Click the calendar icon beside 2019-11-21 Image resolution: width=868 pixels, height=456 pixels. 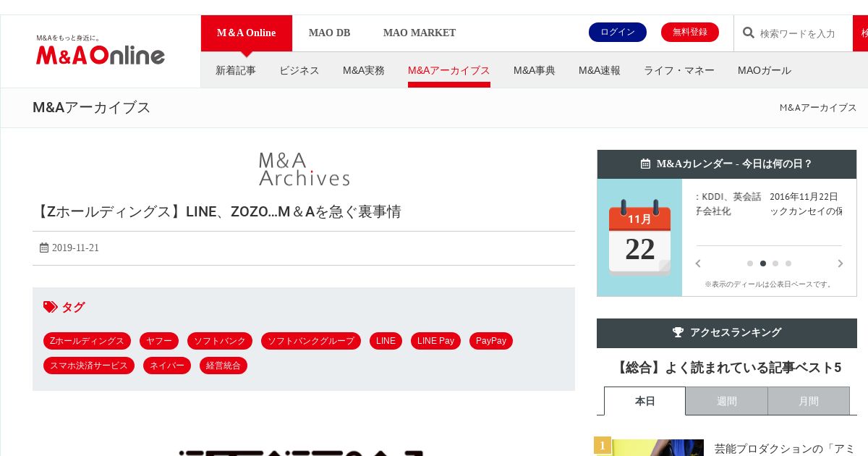[x=44, y=248]
